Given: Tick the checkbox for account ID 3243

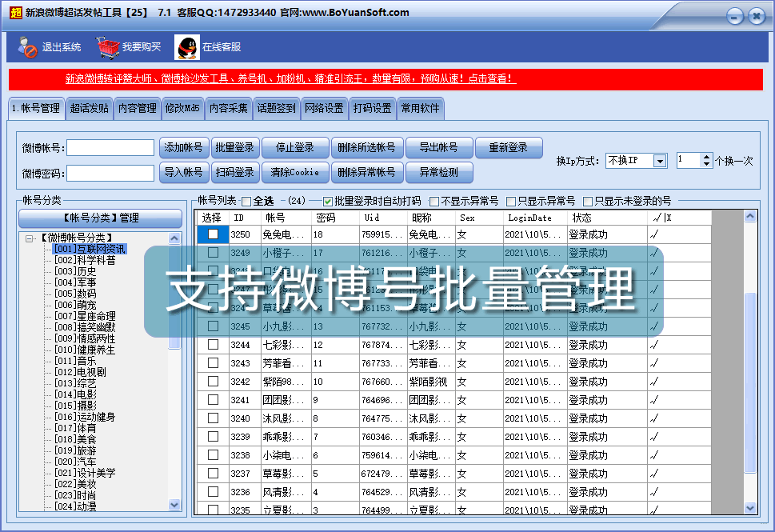Looking at the screenshot, I should pyautogui.click(x=213, y=363).
